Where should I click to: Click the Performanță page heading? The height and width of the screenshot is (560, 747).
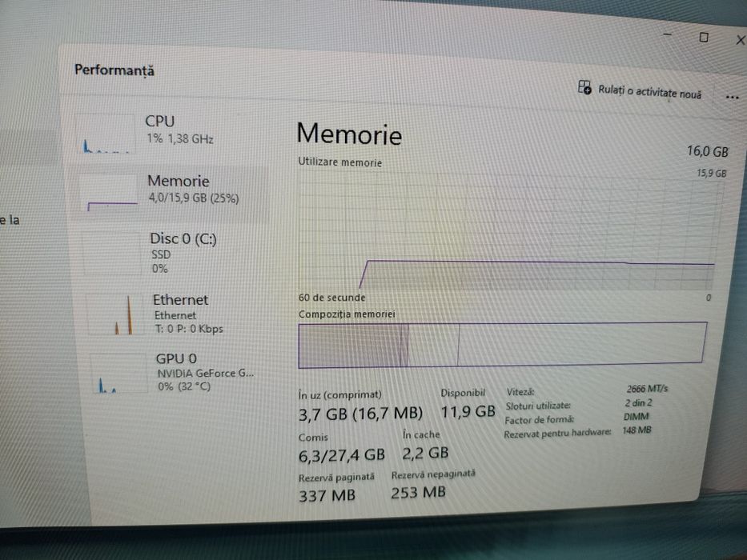coord(114,70)
